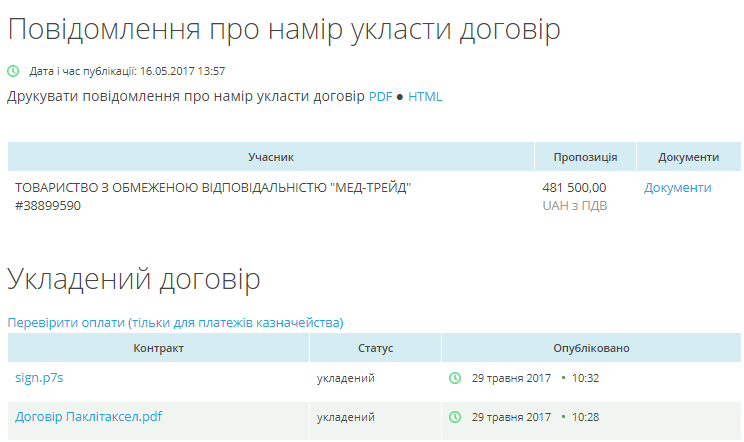
Task: Click the Контракт column header
Action: point(158,348)
